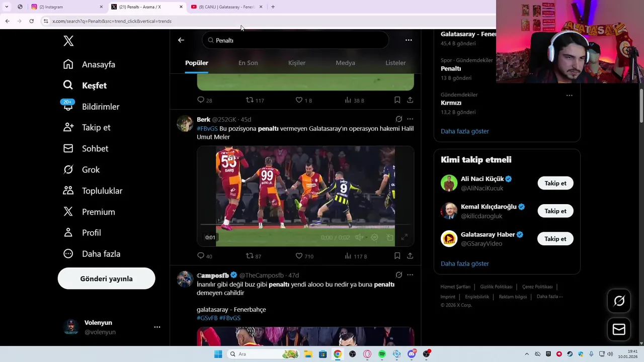Viewport: 644px width, 362px height.
Task: Reply to Berk's post with 40 comments
Action: pos(204,256)
